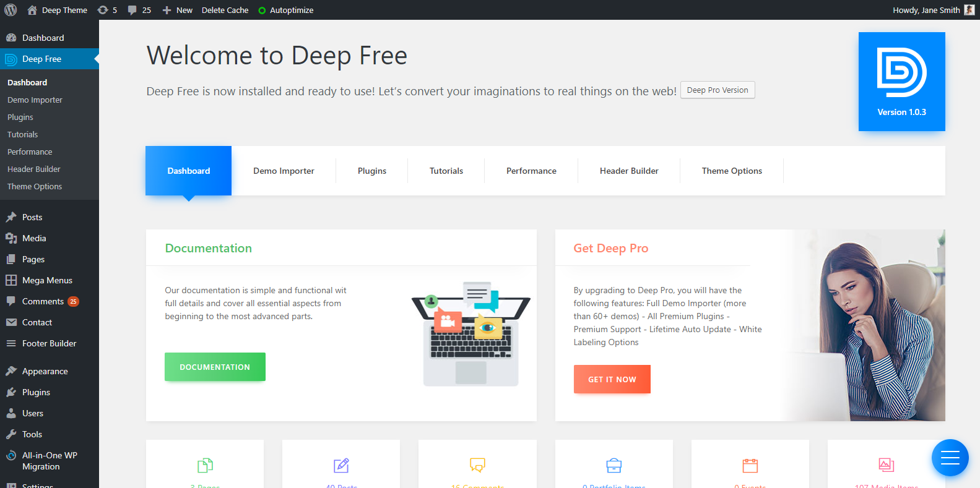Viewport: 980px width, 488px height.
Task: Open Howdy, Jane Smith account menu
Action: pos(934,10)
